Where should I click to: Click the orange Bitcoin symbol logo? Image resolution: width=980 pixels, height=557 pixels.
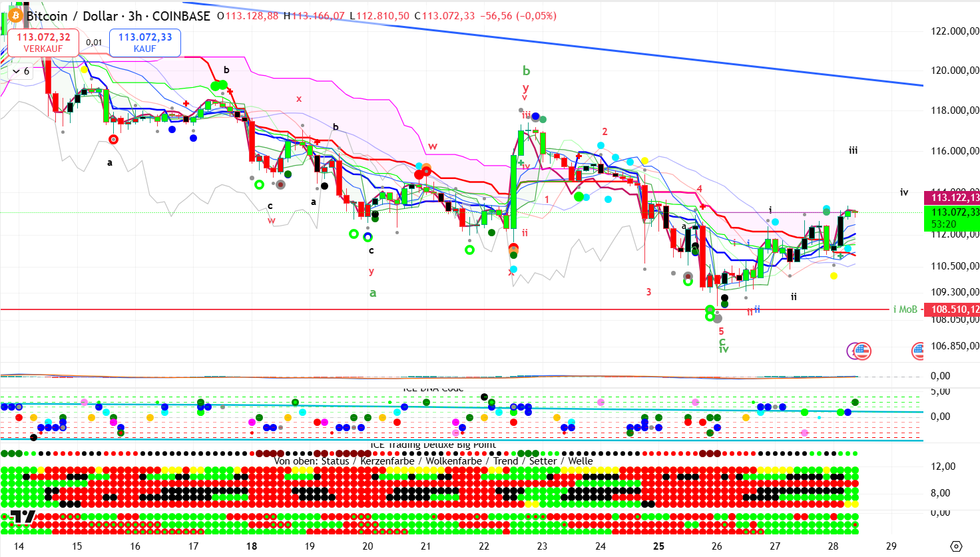tap(15, 15)
